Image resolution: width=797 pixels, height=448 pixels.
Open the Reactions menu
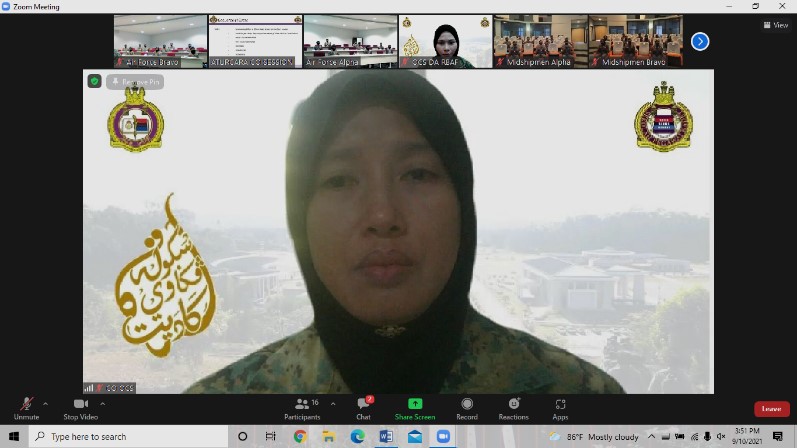pos(513,409)
